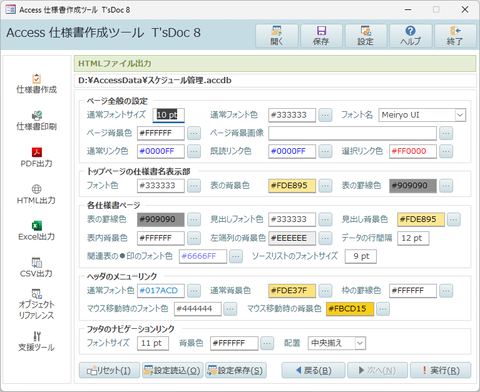
Task: Open color picker for 通常フォント色
Action: coord(325,115)
